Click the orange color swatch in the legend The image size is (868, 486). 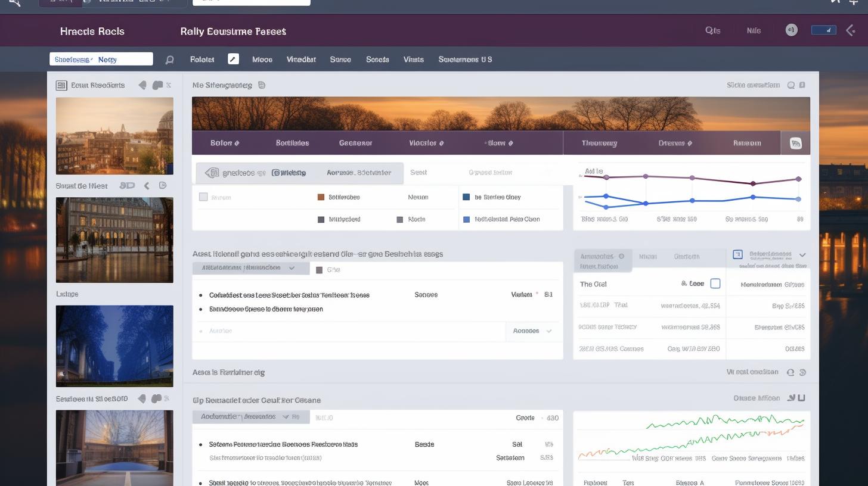[x=321, y=197]
